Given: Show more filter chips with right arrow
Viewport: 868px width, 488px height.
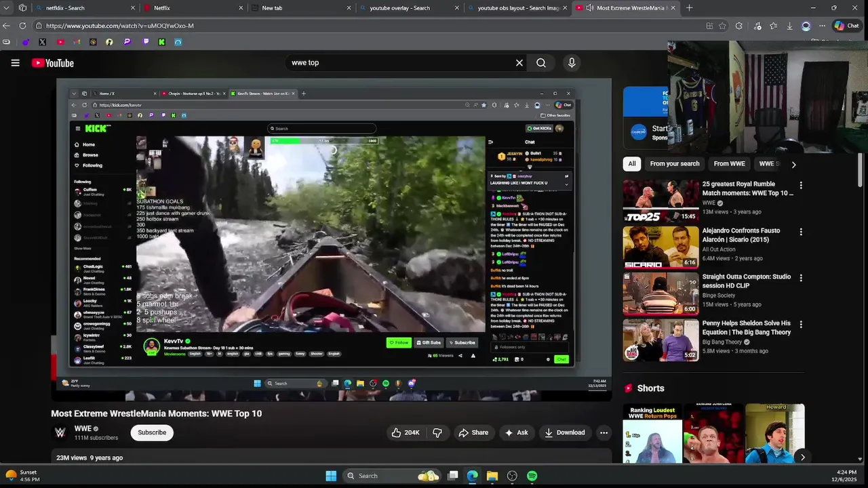Looking at the screenshot, I should (x=793, y=164).
